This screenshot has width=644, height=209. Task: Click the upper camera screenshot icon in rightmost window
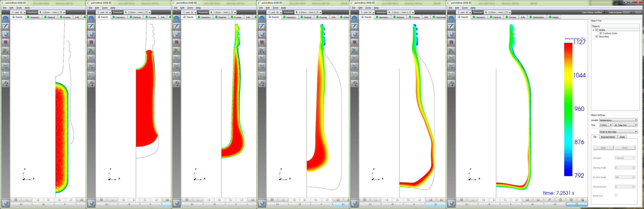click(451, 58)
